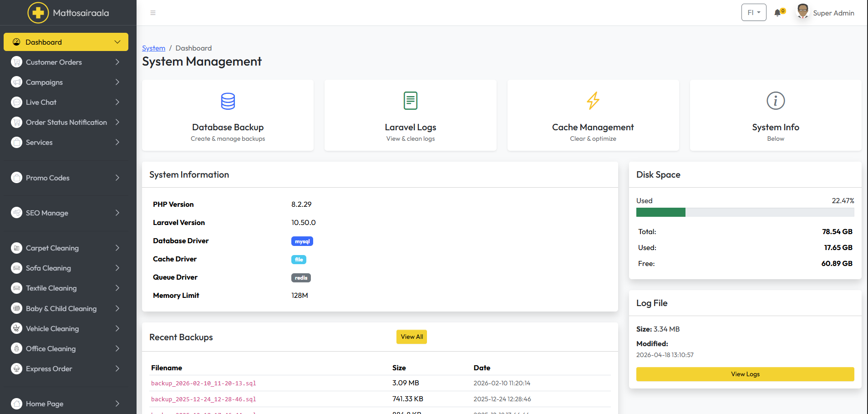The width and height of the screenshot is (868, 414).
Task: Select Live Chat in the sidebar
Action: pos(41,102)
